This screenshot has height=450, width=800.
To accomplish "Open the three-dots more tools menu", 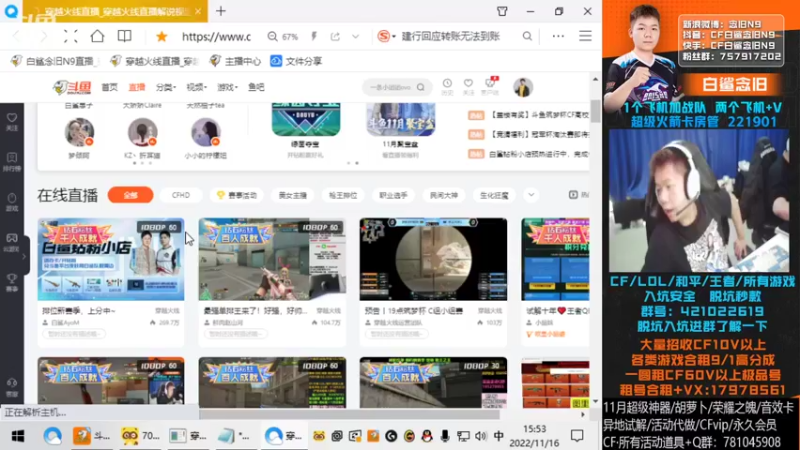I will click(558, 36).
